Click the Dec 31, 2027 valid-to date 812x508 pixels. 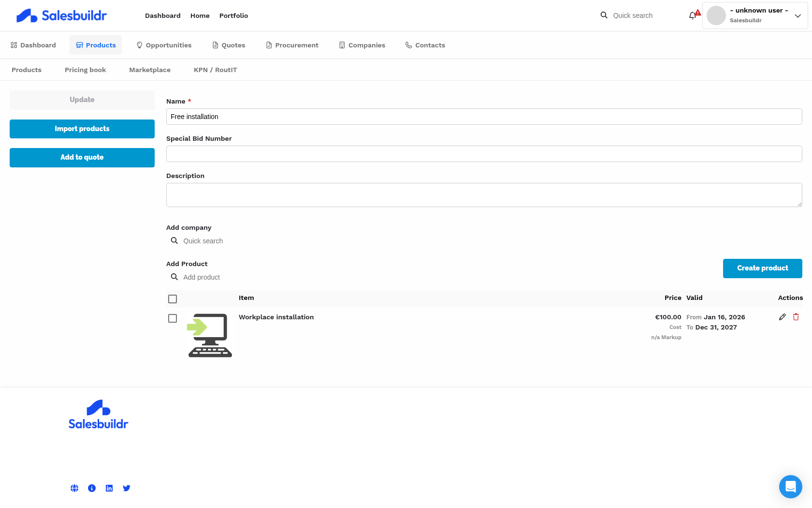point(716,327)
